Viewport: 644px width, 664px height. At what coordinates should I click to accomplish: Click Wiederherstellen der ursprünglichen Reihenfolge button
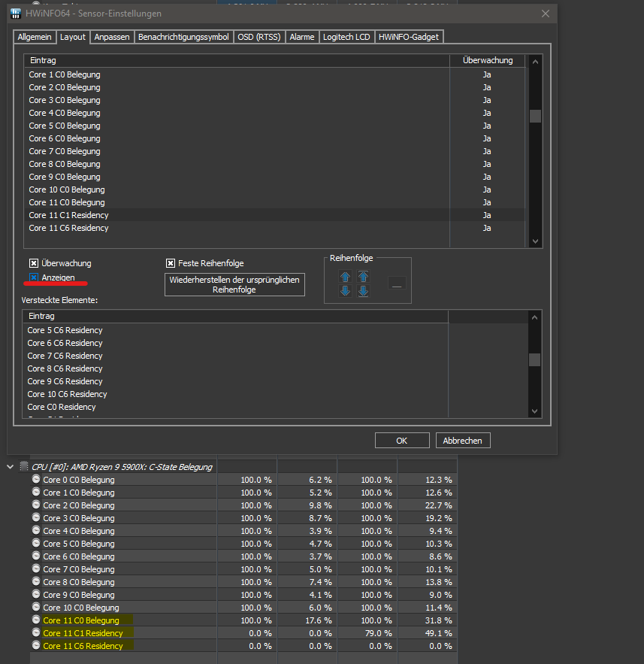coord(234,284)
